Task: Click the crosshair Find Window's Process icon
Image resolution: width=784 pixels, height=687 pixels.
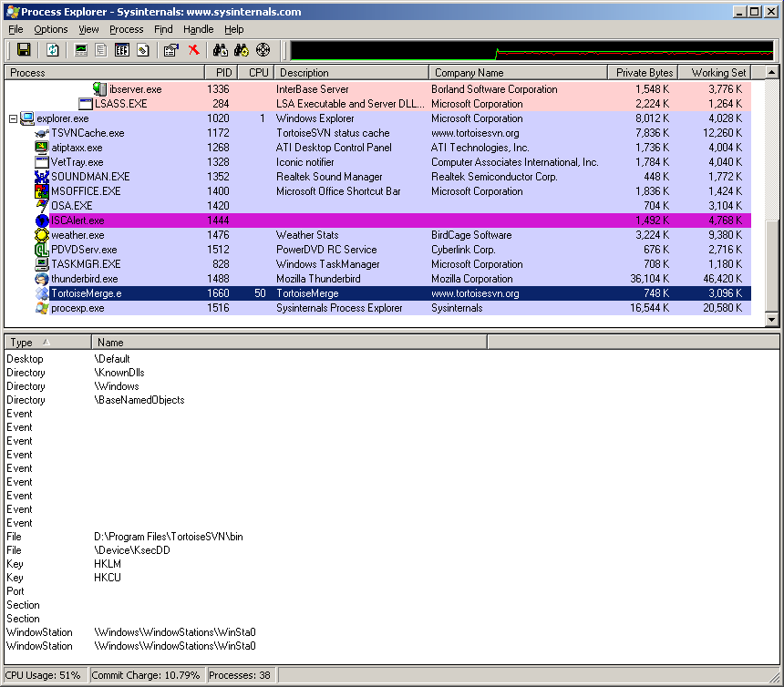Action: point(263,49)
